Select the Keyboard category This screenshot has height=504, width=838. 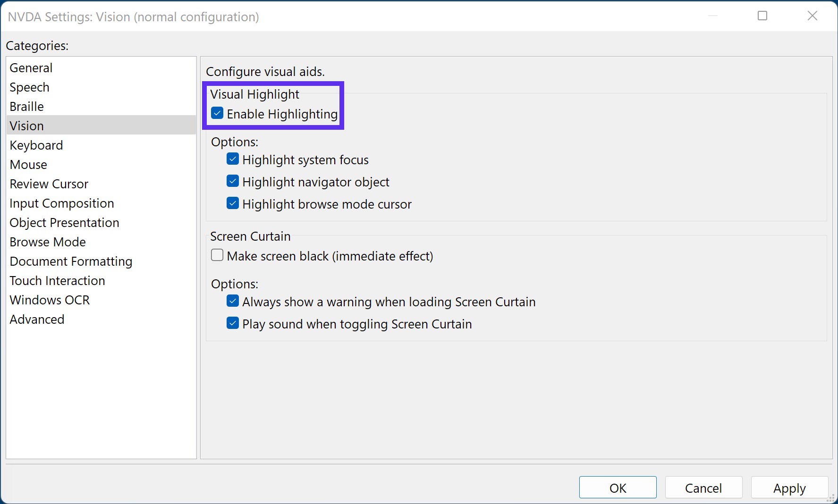pyautogui.click(x=36, y=145)
